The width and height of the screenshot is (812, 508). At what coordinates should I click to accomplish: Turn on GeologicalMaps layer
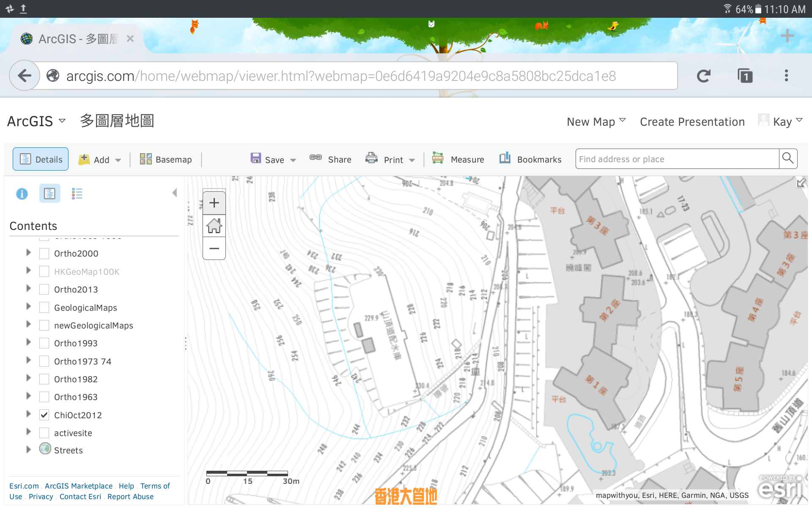(44, 307)
